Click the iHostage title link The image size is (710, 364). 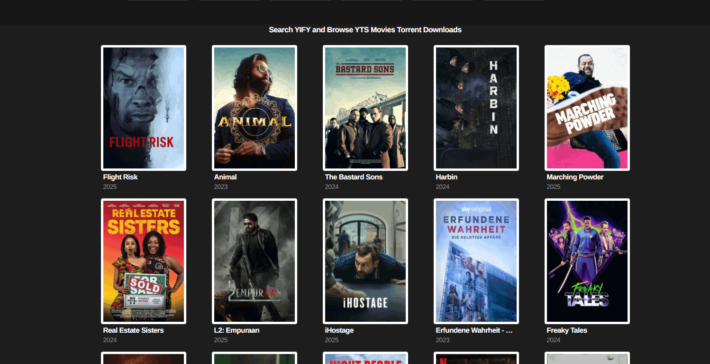click(339, 330)
